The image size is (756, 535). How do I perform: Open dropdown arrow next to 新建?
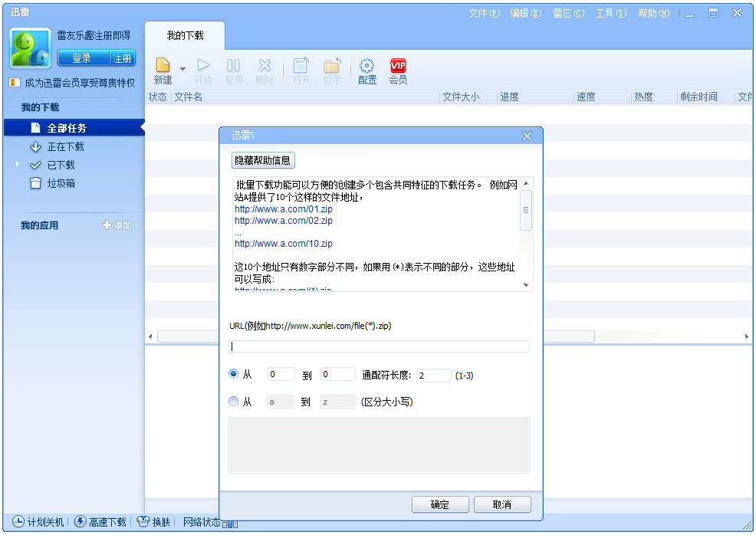pos(182,69)
